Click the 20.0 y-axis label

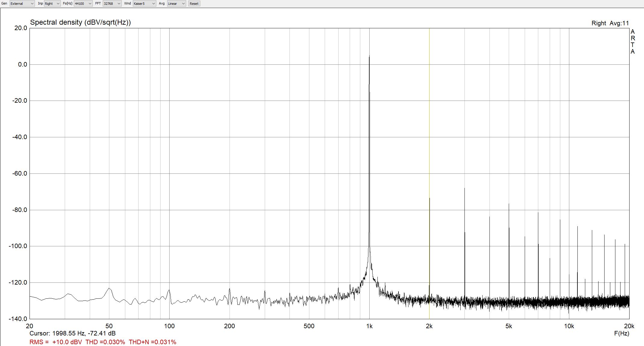[x=20, y=28]
